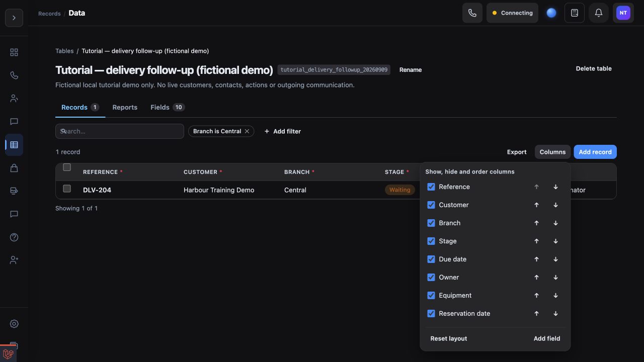The width and height of the screenshot is (644, 362).
Task: Click the Connecting status indicator
Action: click(512, 13)
